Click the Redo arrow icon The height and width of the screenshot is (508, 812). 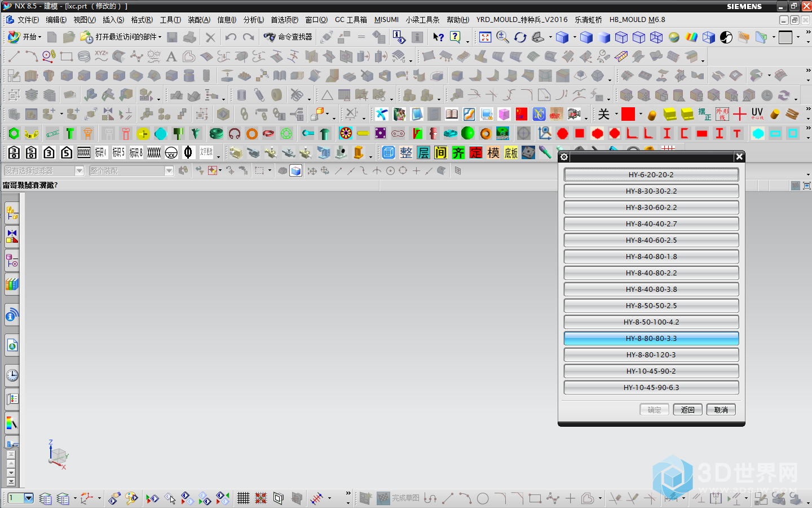point(248,37)
